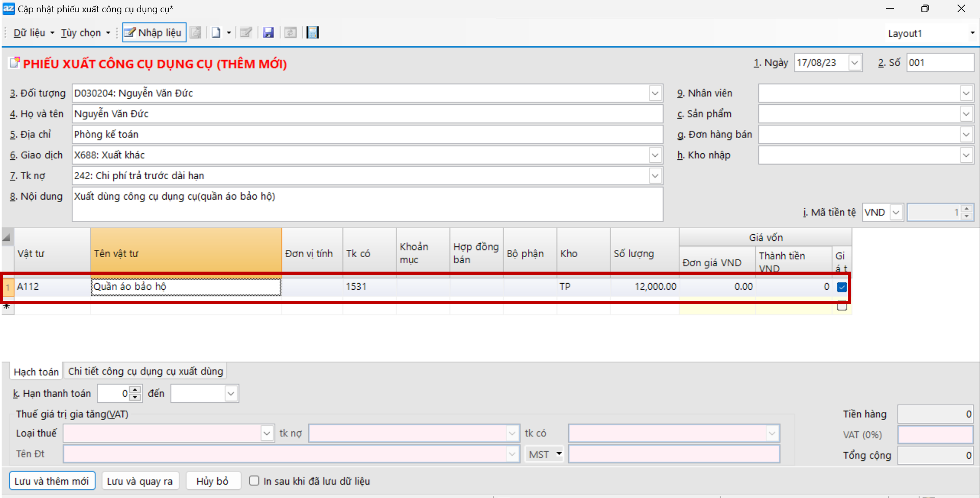The height and width of the screenshot is (498, 980).
Task: Enable In sau khi đã lưu dữ liệu
Action: [x=254, y=480]
